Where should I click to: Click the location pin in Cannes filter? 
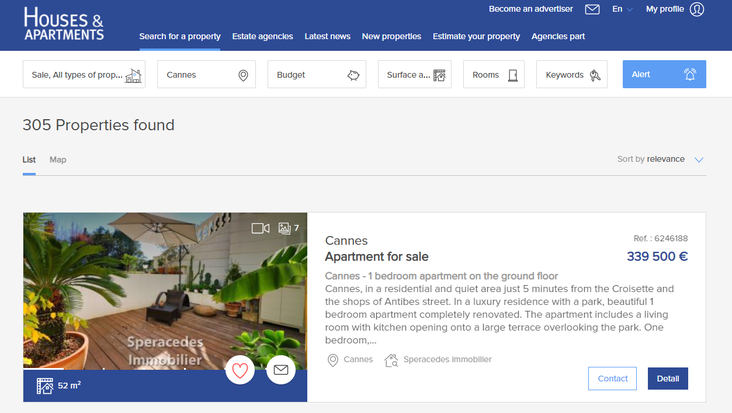click(243, 75)
